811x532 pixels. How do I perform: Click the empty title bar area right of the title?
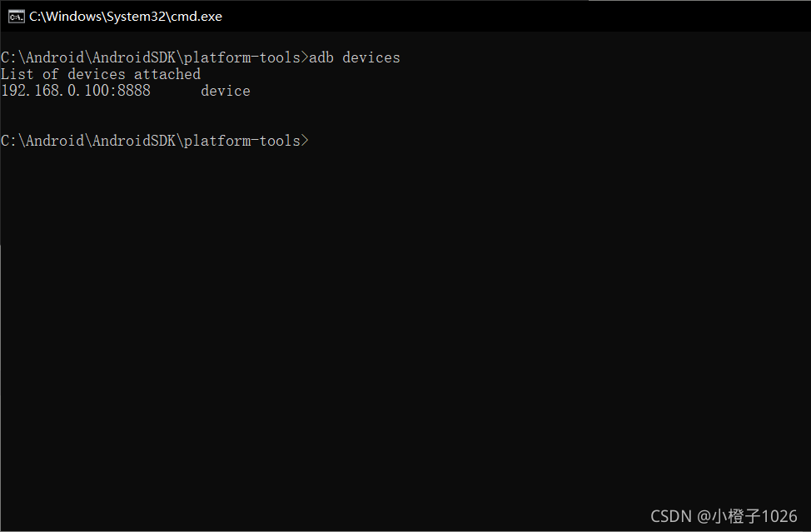500,16
